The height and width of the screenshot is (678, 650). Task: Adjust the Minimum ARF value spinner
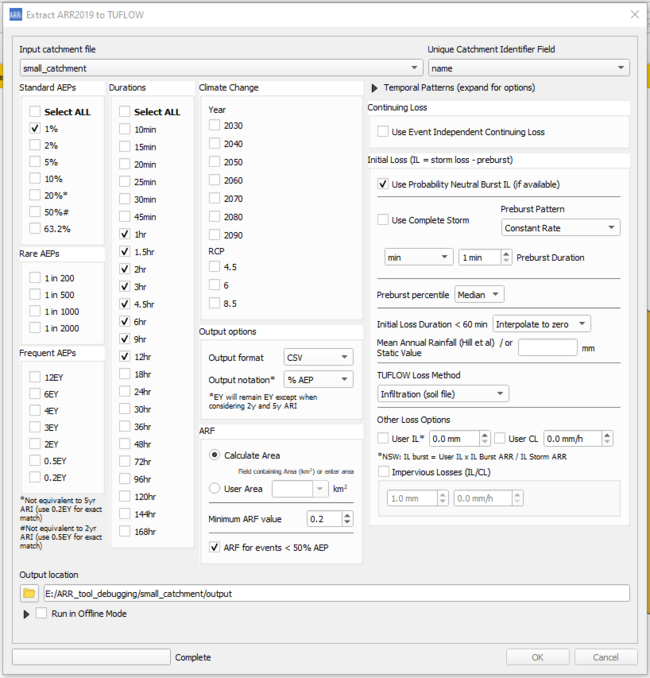pos(347,518)
